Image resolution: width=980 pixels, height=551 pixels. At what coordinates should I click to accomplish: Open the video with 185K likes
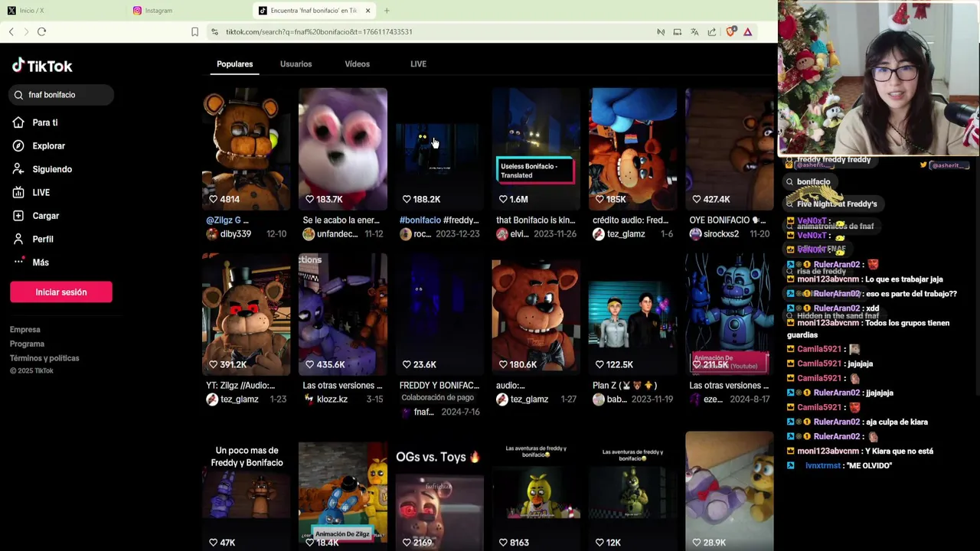[632, 148]
